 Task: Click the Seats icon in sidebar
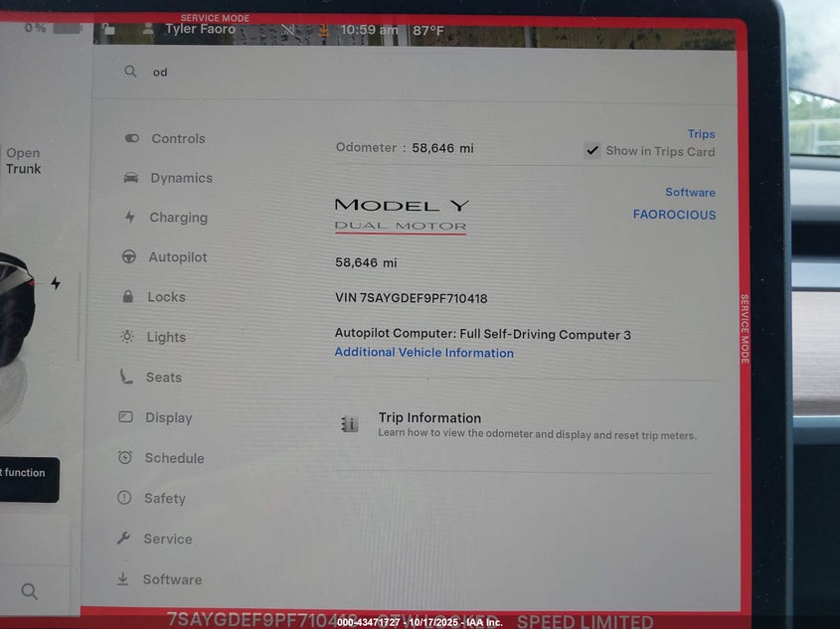tap(126, 377)
